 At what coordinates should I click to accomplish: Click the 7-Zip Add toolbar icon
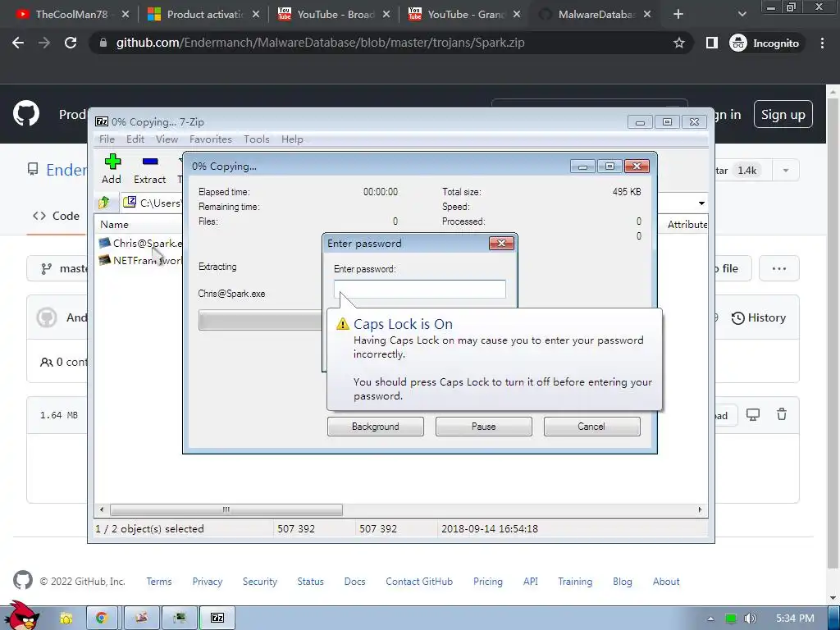pyautogui.click(x=112, y=162)
